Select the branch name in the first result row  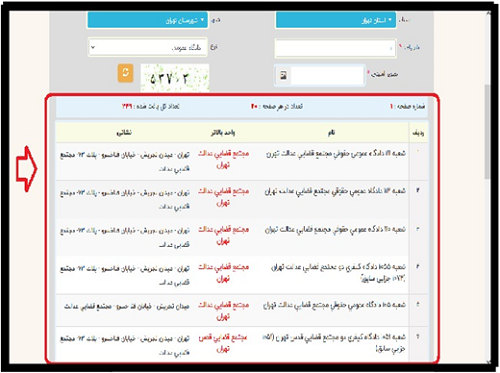tap(336, 154)
